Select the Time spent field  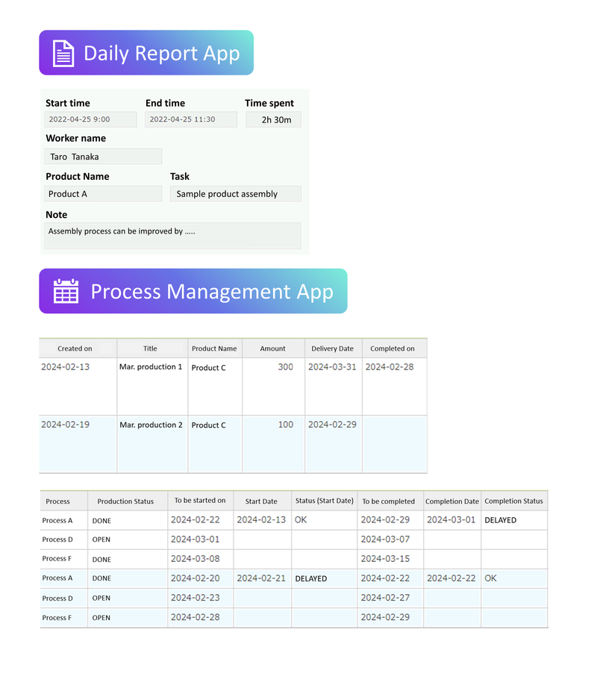[274, 119]
